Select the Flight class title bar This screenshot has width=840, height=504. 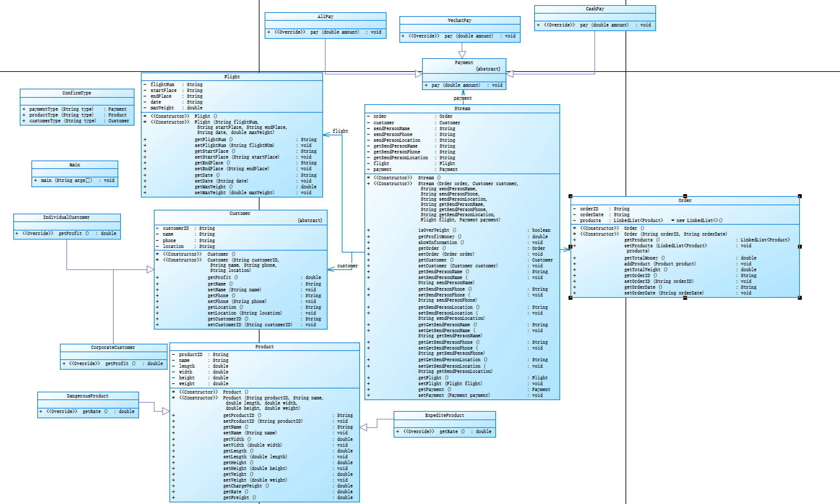pos(232,77)
